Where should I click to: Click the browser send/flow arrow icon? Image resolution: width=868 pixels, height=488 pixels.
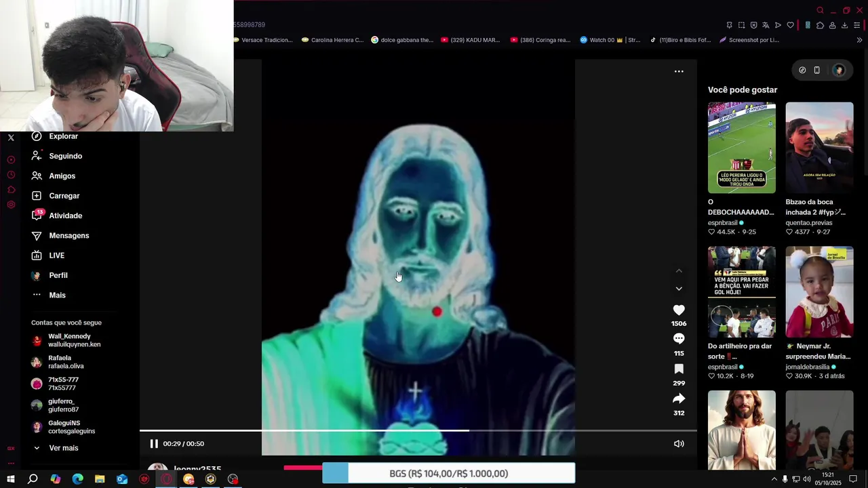point(778,25)
